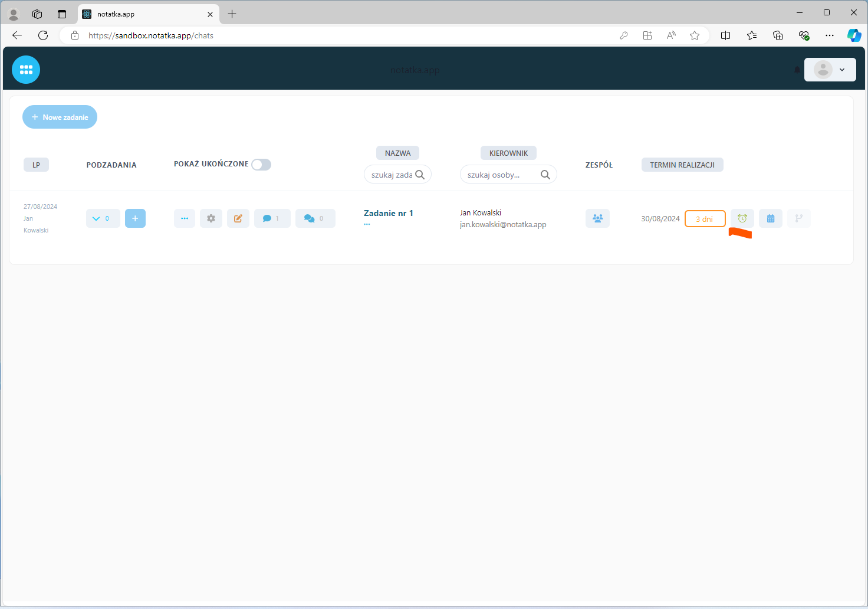Open the team members icon
Screen dimensions: 868x609
click(597, 218)
